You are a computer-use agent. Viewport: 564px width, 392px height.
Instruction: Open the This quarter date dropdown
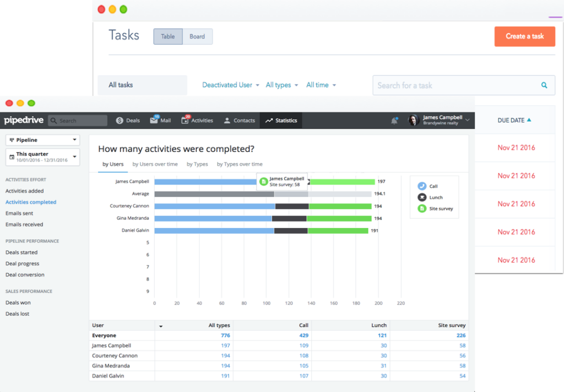coord(42,157)
